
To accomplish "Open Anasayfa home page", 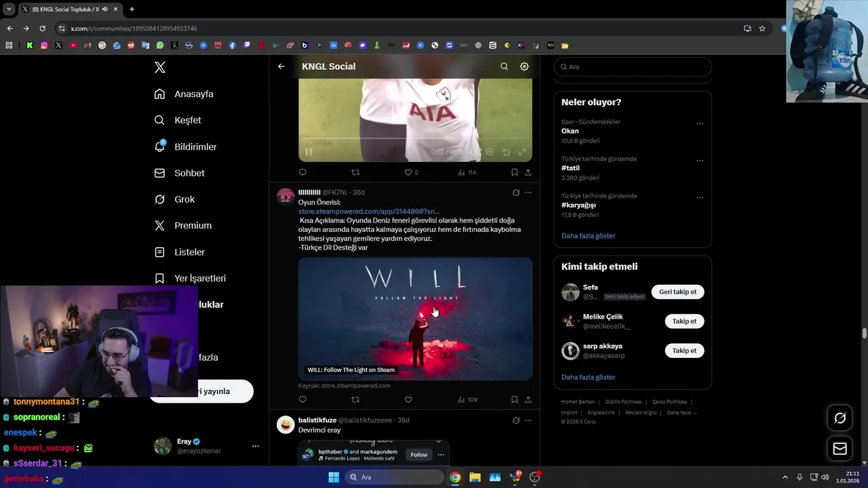I will (x=184, y=94).
